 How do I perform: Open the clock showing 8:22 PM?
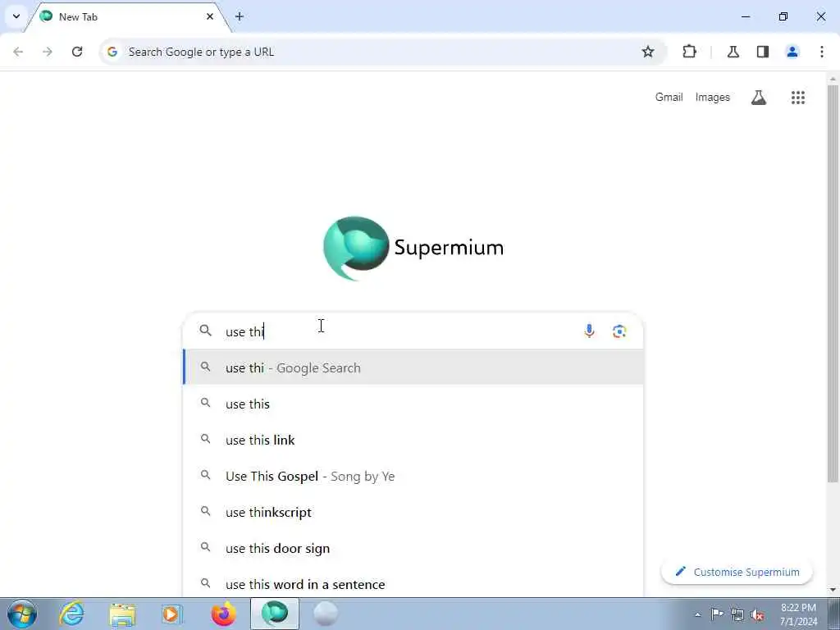pos(798,614)
